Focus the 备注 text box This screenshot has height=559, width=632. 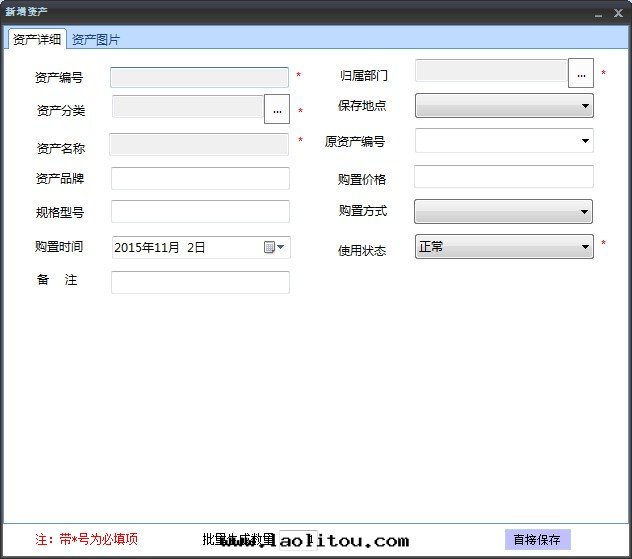click(200, 282)
